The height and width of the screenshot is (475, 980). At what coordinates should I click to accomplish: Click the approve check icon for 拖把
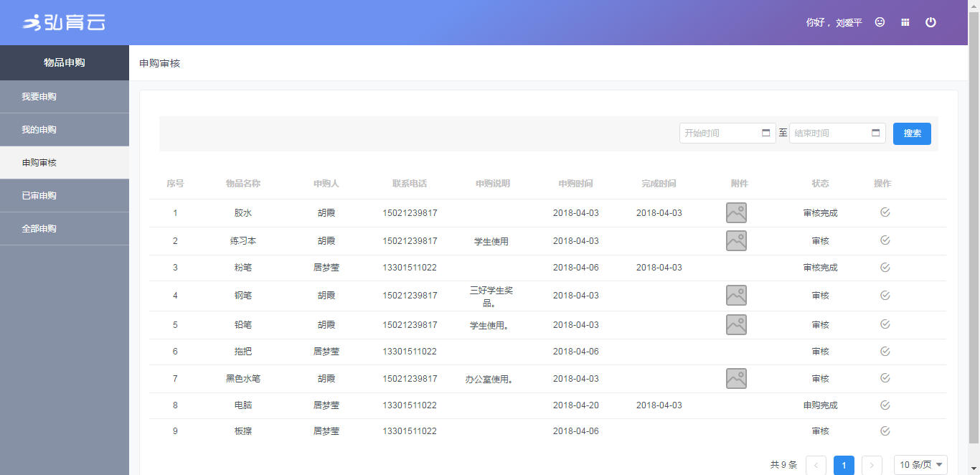pos(885,352)
